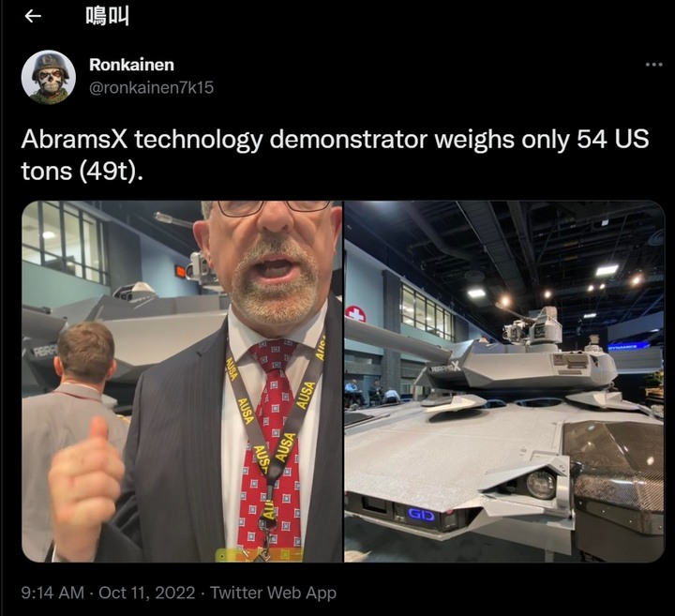
Task: Open the three-dot more options menu
Action: coord(654,65)
